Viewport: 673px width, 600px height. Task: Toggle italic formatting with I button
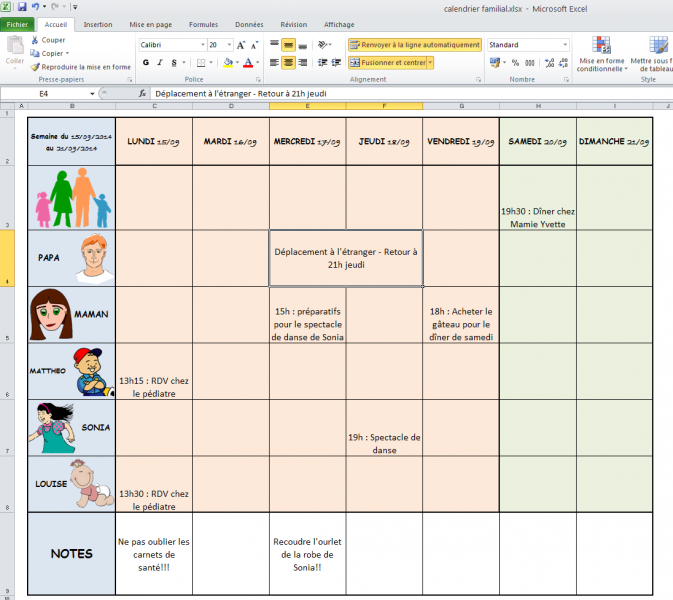click(160, 62)
